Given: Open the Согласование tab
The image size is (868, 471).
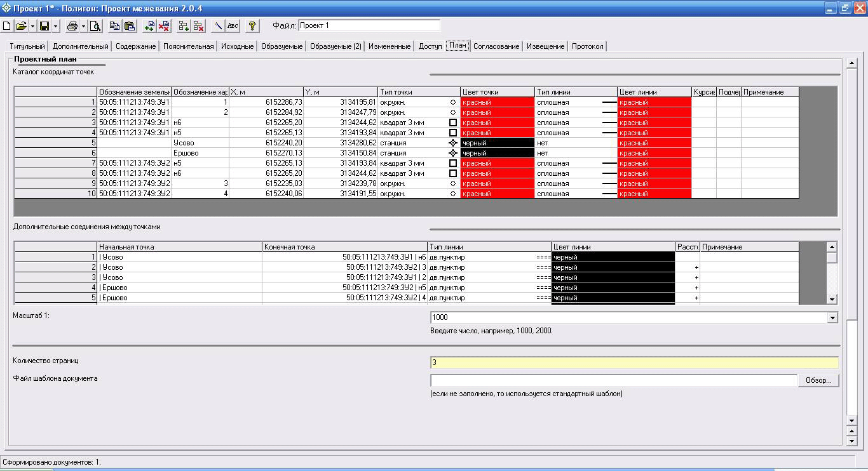Looking at the screenshot, I should tap(496, 46).
